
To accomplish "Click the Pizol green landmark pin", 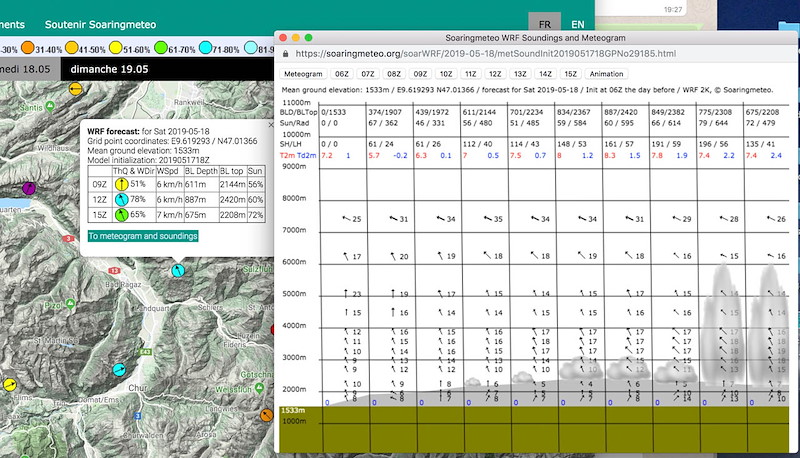I will pos(70,304).
